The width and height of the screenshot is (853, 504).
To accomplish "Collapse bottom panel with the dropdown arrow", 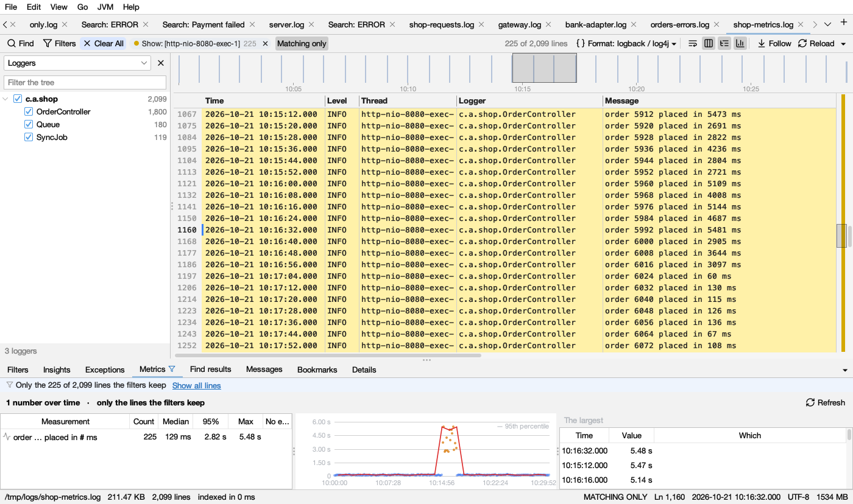I will (844, 370).
